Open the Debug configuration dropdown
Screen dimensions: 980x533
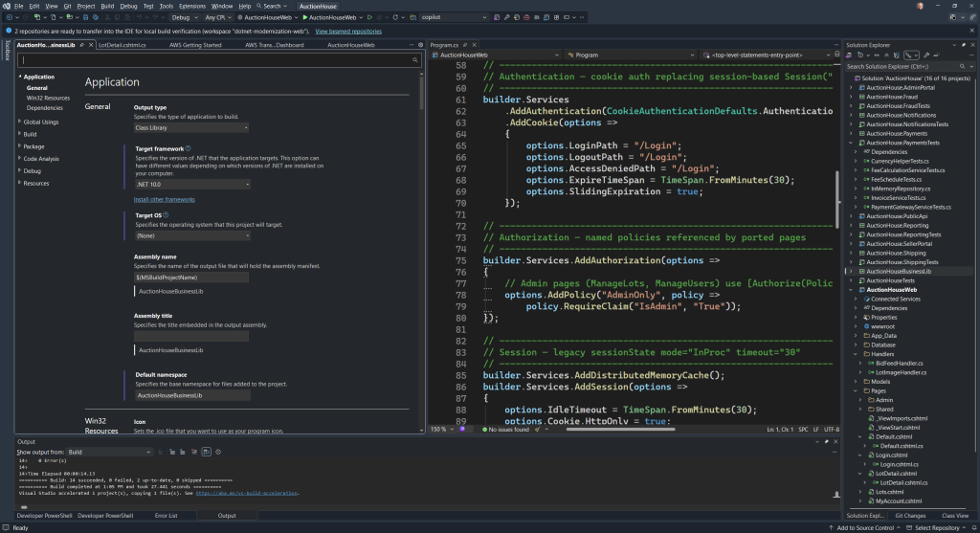[185, 17]
